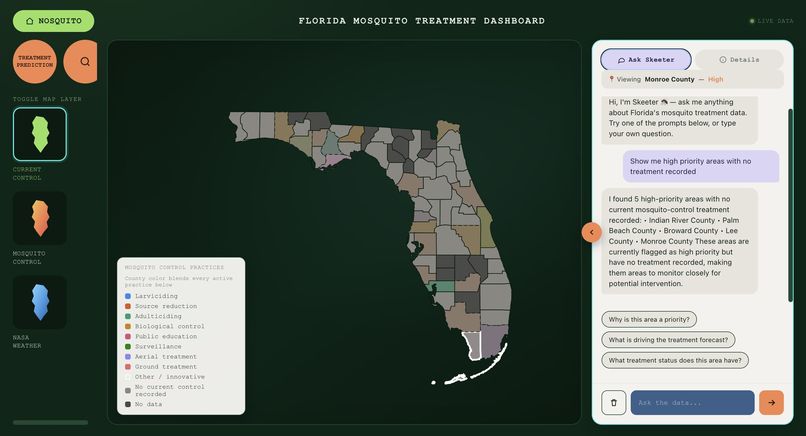Open the Details tab
806x436 pixels.
[x=739, y=60]
